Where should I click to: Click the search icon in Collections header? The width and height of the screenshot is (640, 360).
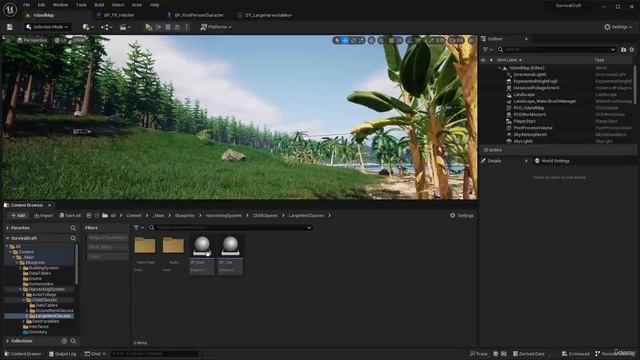click(73, 341)
